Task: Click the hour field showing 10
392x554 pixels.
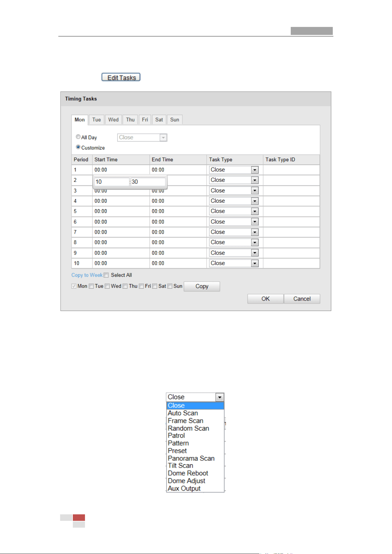Action: (x=112, y=182)
